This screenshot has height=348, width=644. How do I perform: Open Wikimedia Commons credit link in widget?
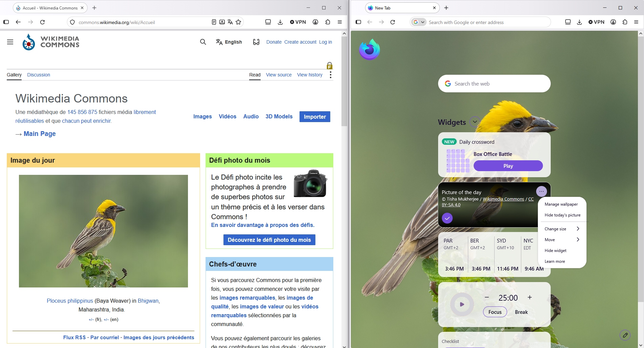coord(503,199)
